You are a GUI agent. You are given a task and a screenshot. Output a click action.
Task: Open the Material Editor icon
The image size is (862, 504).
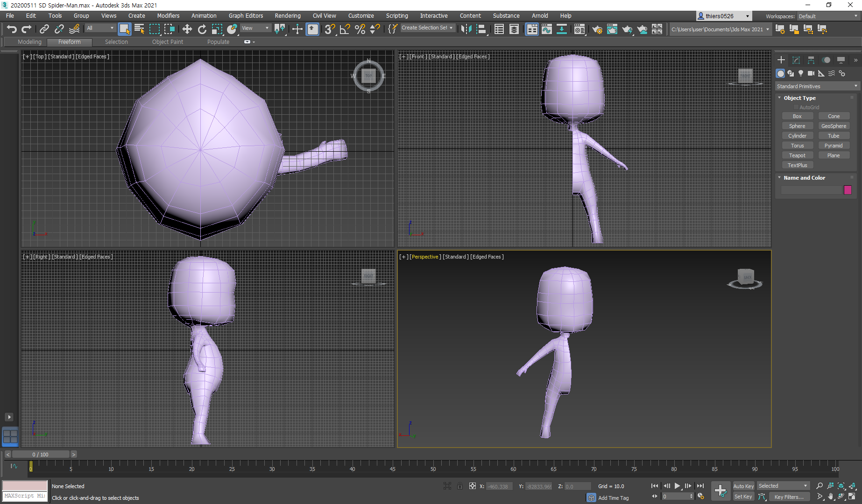(x=579, y=29)
